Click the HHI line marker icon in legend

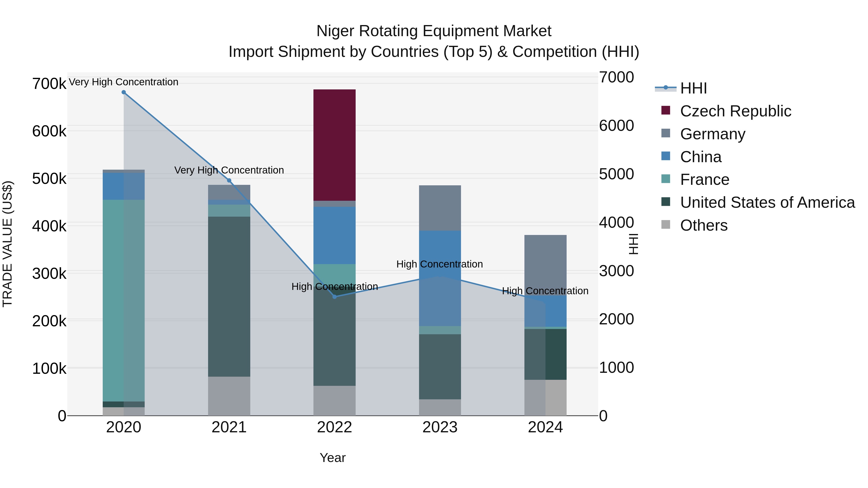pos(666,88)
